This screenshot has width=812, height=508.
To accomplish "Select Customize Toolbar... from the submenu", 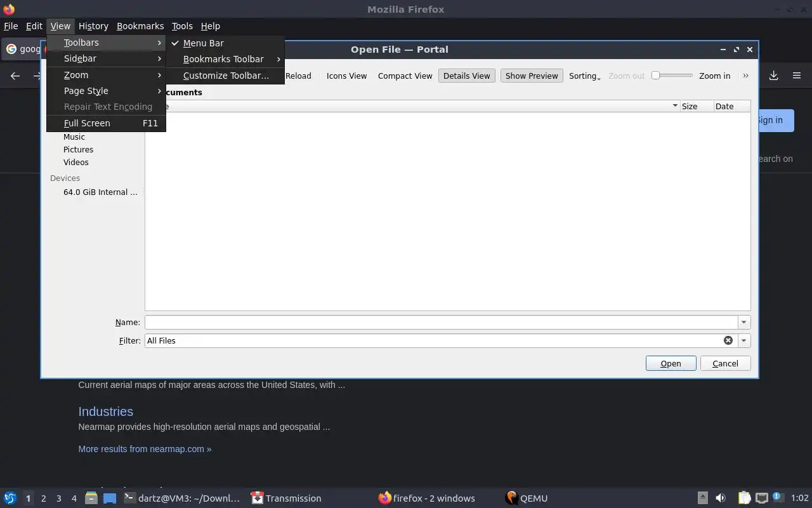I will coord(226,76).
